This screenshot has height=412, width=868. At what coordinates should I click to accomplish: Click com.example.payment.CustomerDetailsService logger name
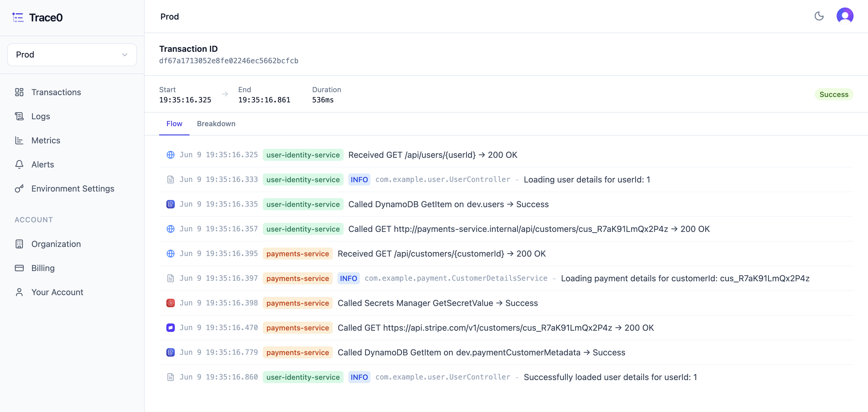456,278
